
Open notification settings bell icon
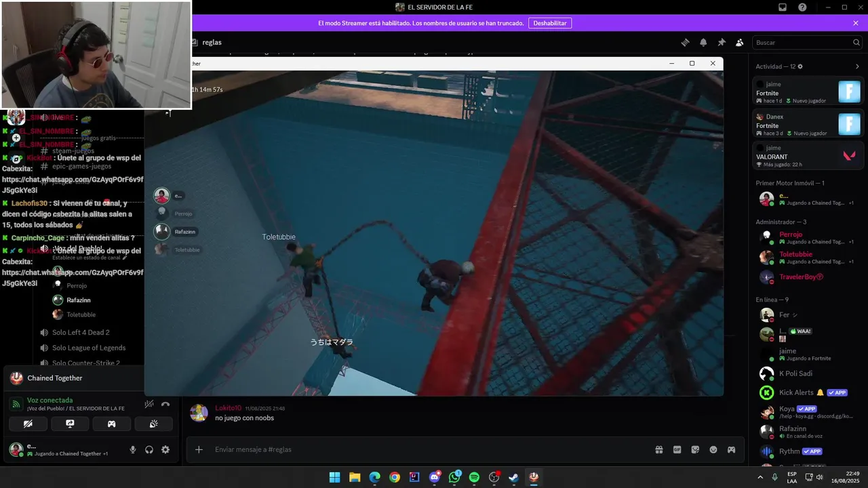point(703,42)
